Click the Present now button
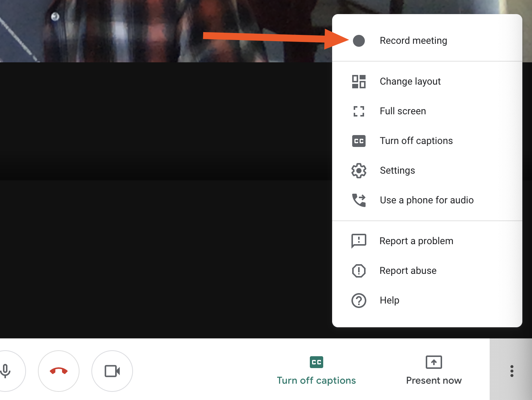 click(434, 370)
